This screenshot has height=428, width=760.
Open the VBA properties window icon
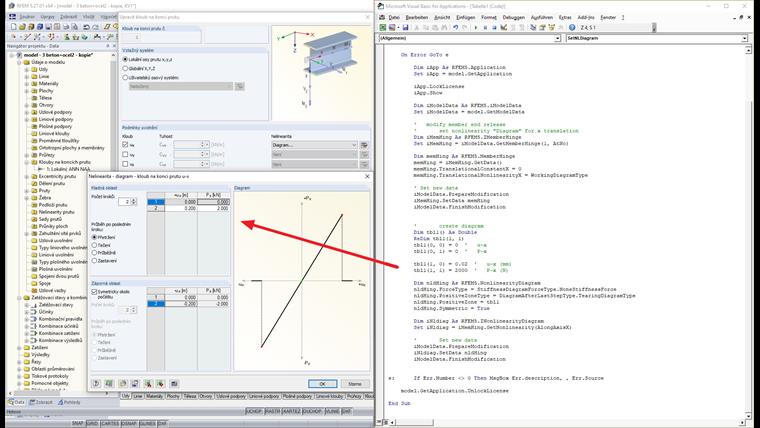click(543, 28)
